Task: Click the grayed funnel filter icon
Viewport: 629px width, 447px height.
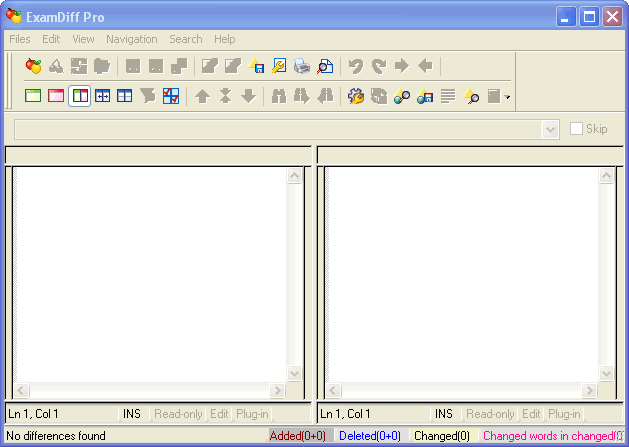Action: point(148,96)
